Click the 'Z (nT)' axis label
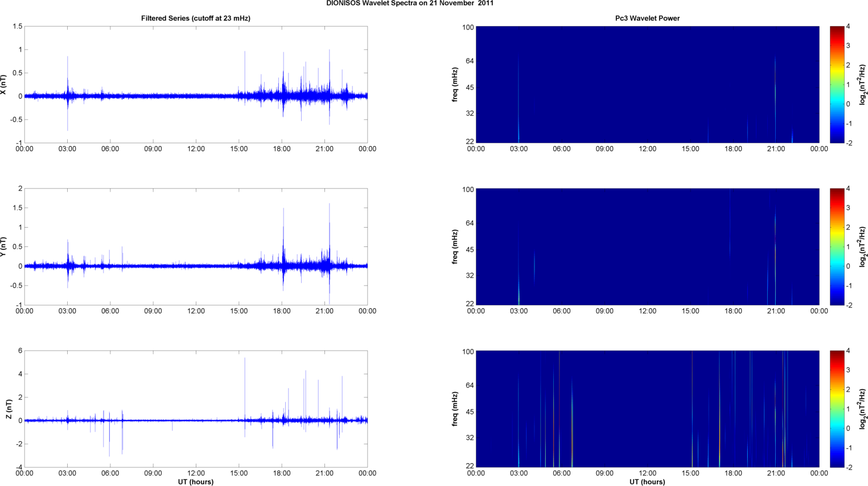 tap(9, 409)
